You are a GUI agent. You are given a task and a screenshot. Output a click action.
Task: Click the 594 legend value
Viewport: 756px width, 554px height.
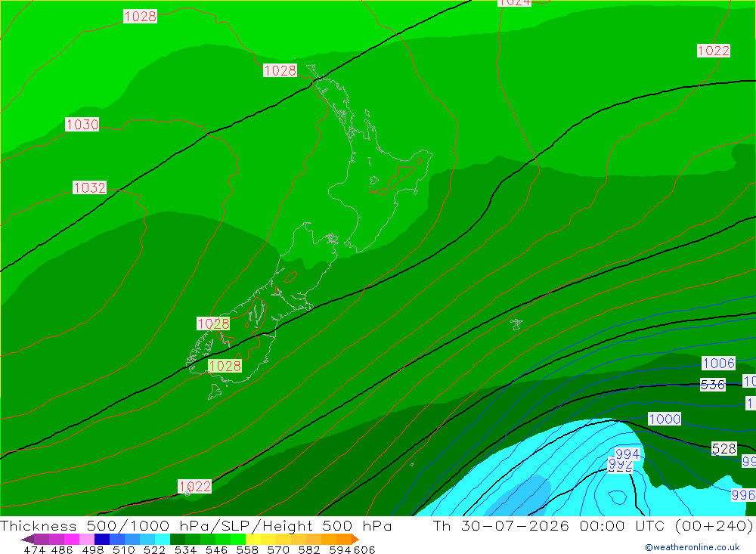click(340, 549)
